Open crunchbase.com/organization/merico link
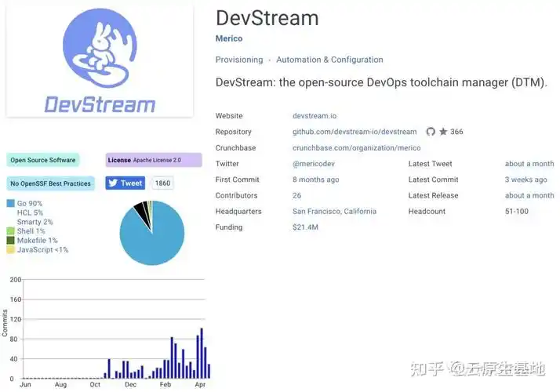The width and height of the screenshot is (560, 392). coord(356,148)
